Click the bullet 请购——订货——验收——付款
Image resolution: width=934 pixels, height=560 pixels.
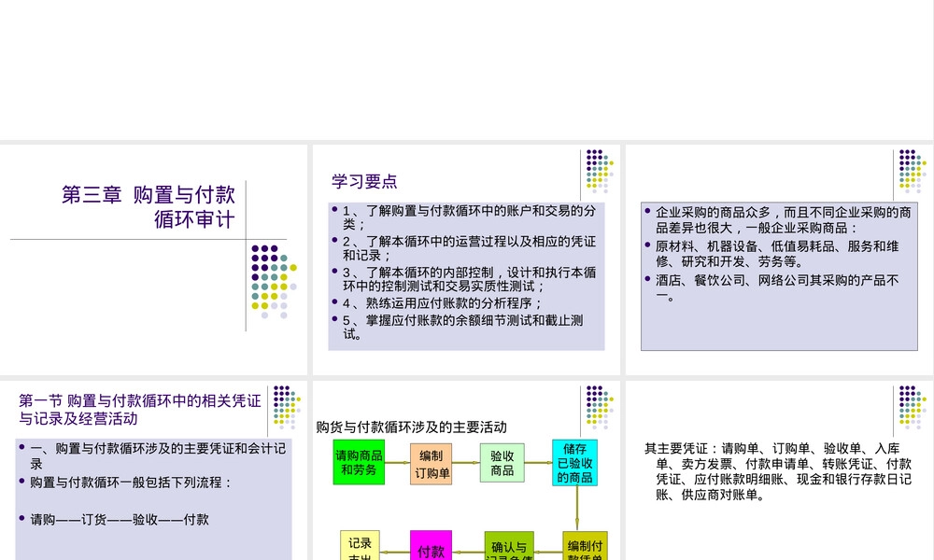pos(114,520)
